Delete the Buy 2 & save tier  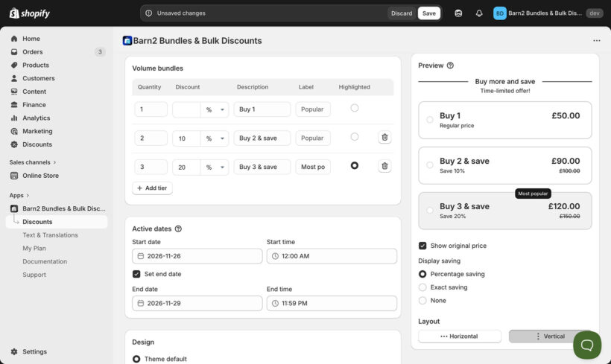pos(384,138)
